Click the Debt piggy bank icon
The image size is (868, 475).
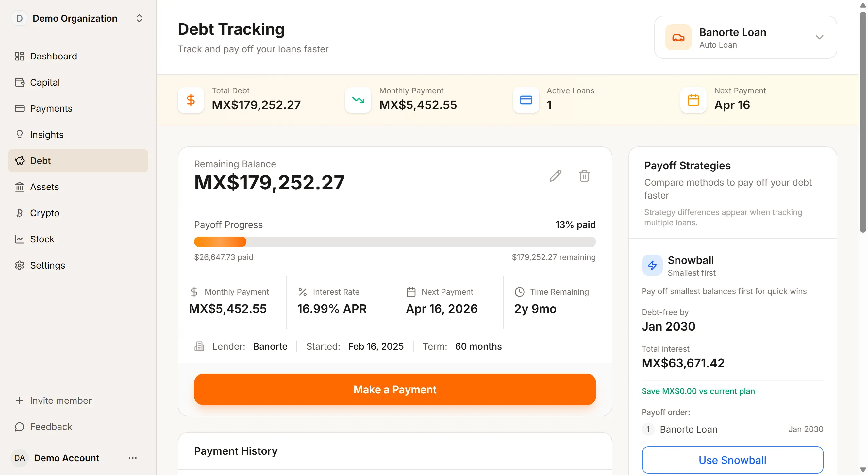point(20,161)
